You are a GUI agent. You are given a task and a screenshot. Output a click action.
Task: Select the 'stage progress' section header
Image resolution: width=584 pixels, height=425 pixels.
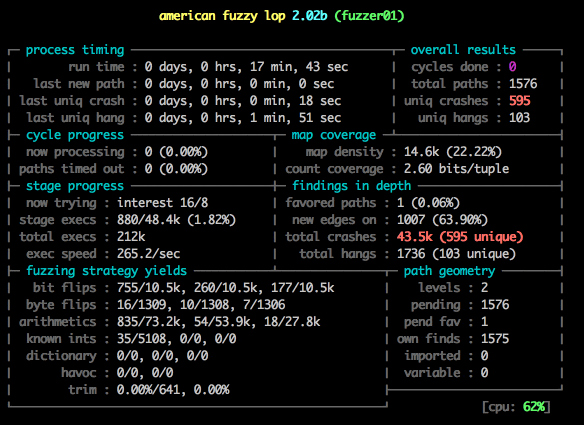(75, 186)
